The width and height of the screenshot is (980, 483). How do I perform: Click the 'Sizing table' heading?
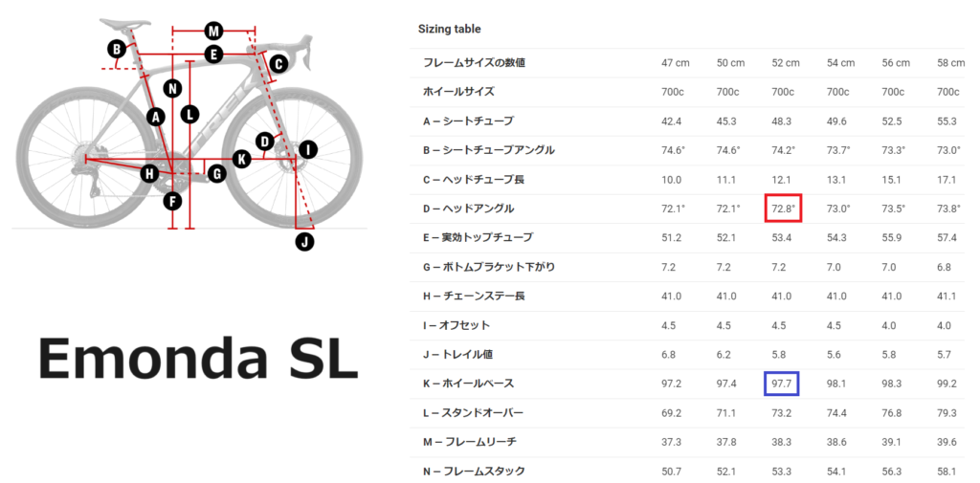[449, 30]
